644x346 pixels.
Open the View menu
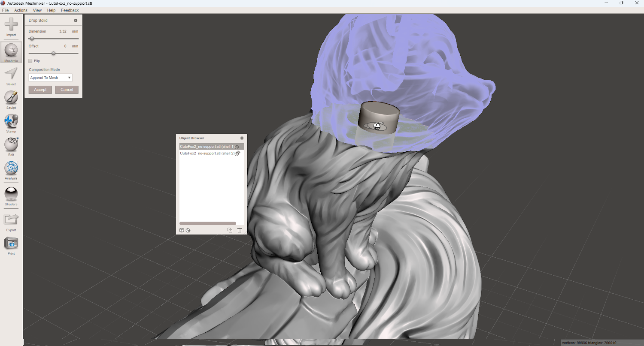[37, 10]
